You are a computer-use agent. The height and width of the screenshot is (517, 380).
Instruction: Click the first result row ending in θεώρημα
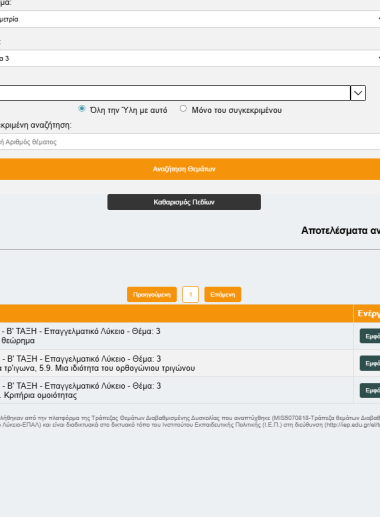pos(177,336)
